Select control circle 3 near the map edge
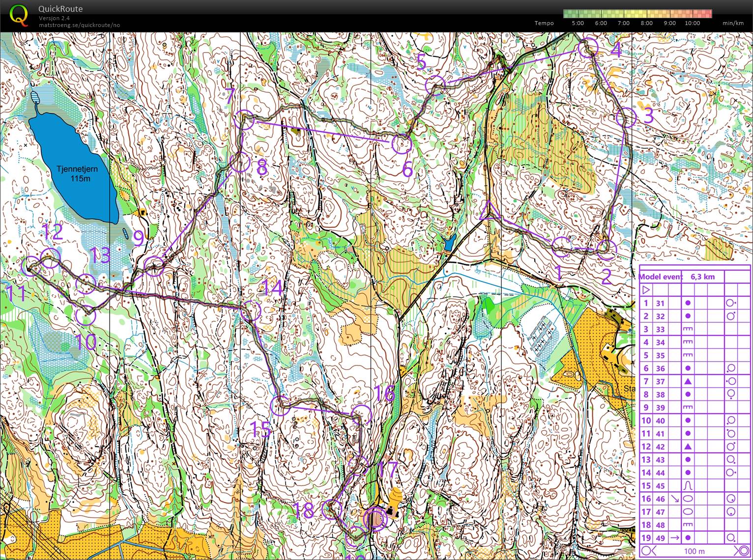The image size is (753, 560). point(626,118)
